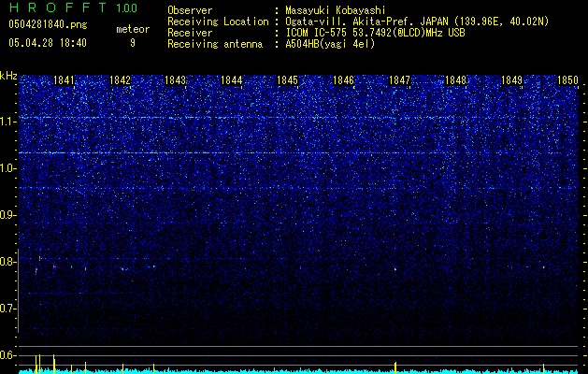
Task: Click the 0.7 frequency axis label
Action: tap(7, 309)
